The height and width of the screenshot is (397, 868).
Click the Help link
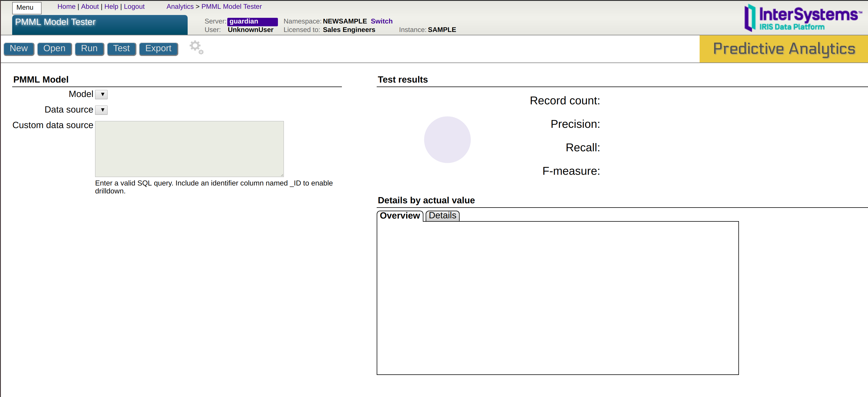[x=111, y=7]
